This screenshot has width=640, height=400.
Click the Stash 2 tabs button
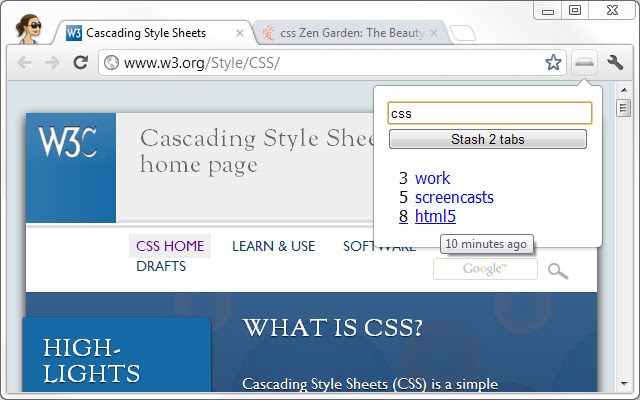pos(488,139)
